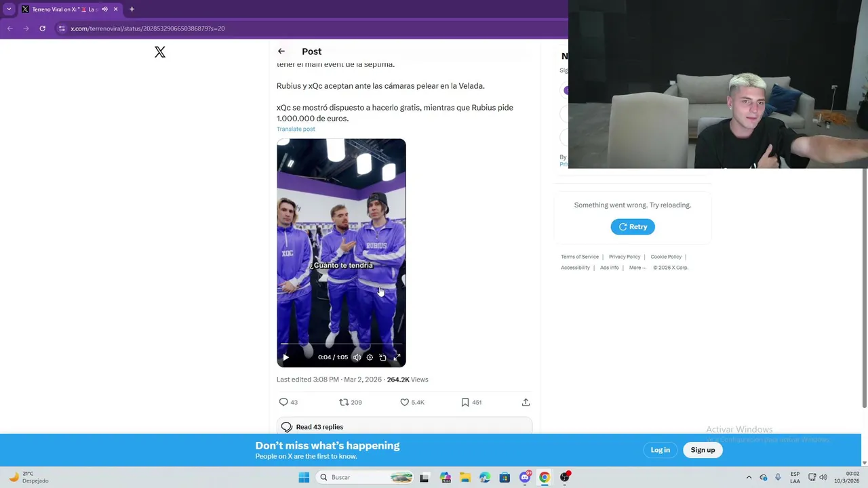Open a new browser tab
Image resolution: width=868 pixels, height=488 pixels.
[132, 9]
